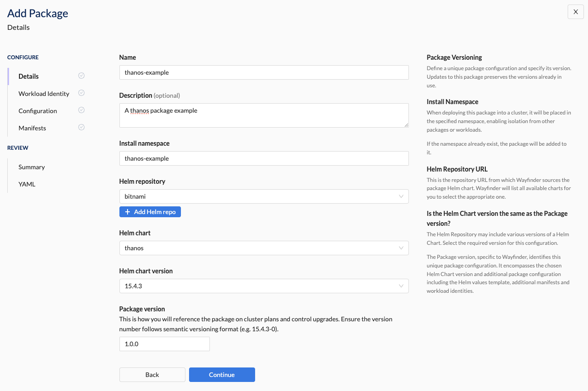Focus the Install namespace field
Viewport: 588px width, 391px height.
pyautogui.click(x=264, y=158)
